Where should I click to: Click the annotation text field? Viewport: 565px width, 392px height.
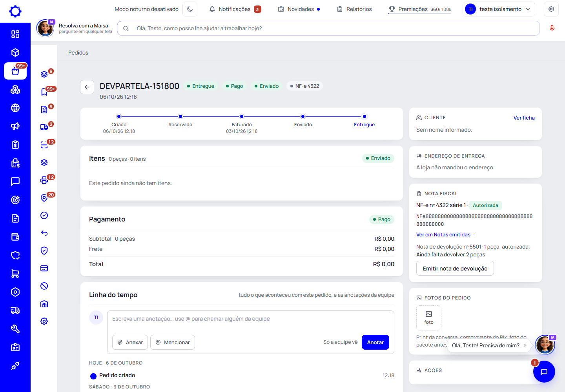click(x=251, y=319)
